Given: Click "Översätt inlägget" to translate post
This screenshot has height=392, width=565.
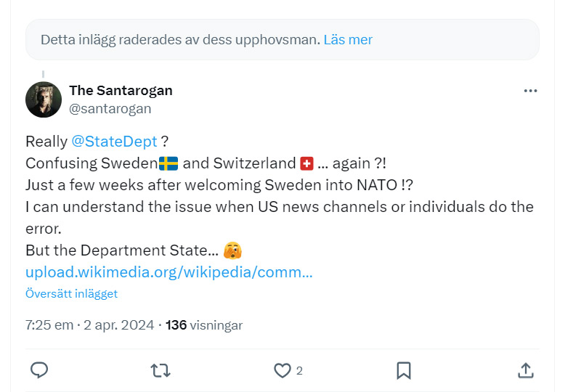Looking at the screenshot, I should [71, 293].
